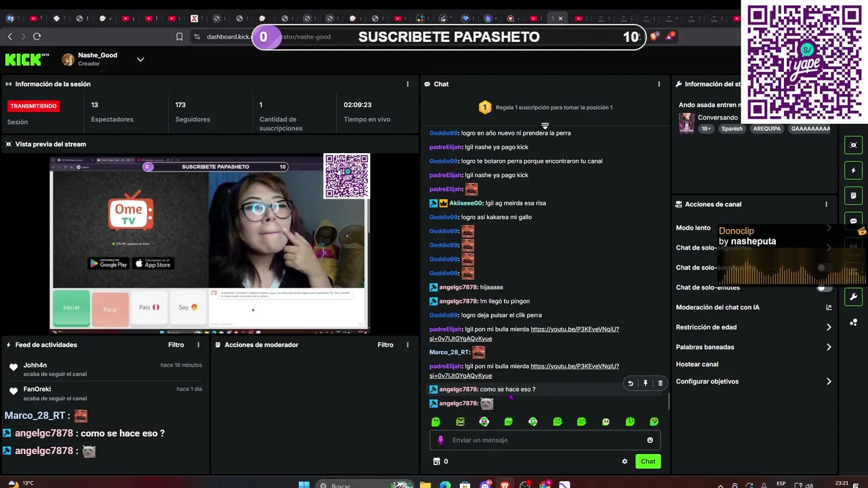Open the chat shop icon beside 0
The height and width of the screenshot is (488, 868).
click(436, 462)
